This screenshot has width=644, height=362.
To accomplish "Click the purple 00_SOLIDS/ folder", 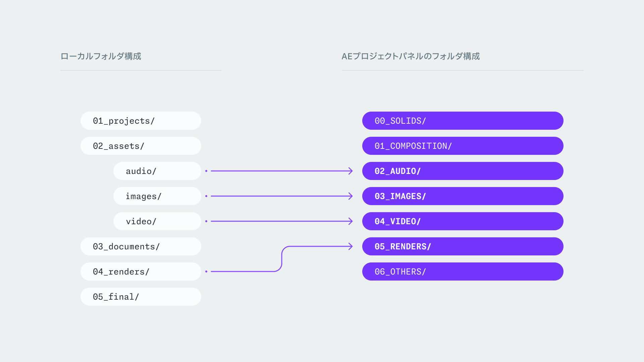I will tap(463, 121).
